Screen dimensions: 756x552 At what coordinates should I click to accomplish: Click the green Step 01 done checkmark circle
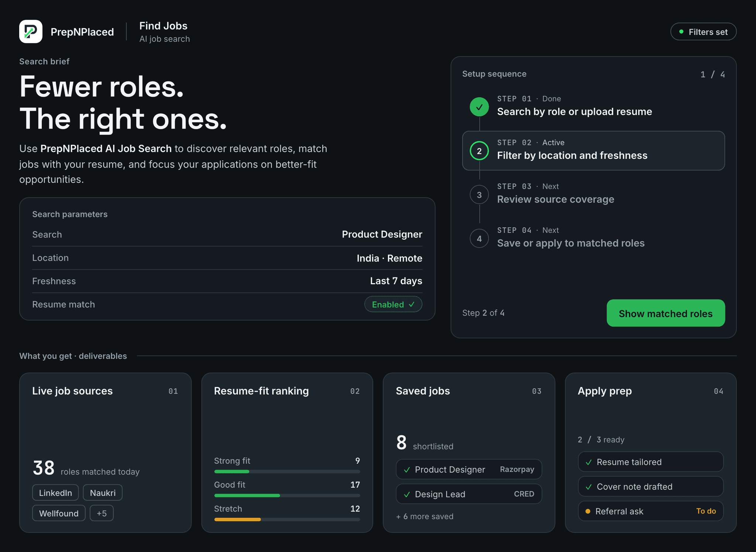coord(479,107)
